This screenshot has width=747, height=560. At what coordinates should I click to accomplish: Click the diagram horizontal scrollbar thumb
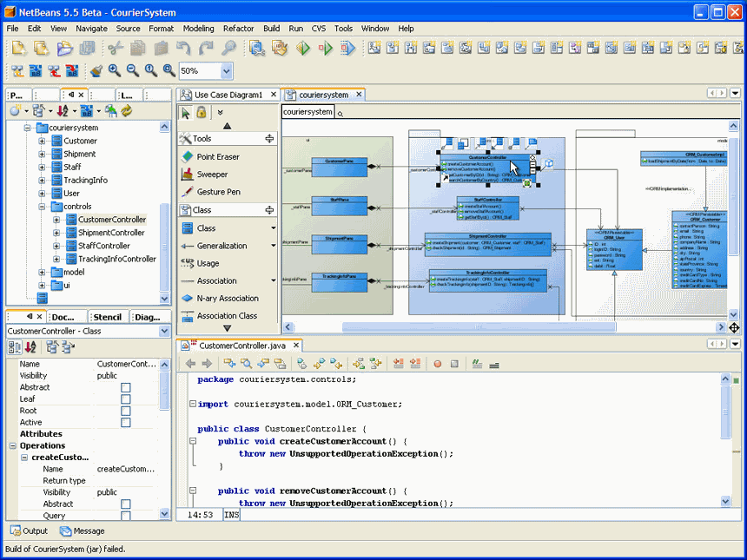pyautogui.click(x=479, y=327)
